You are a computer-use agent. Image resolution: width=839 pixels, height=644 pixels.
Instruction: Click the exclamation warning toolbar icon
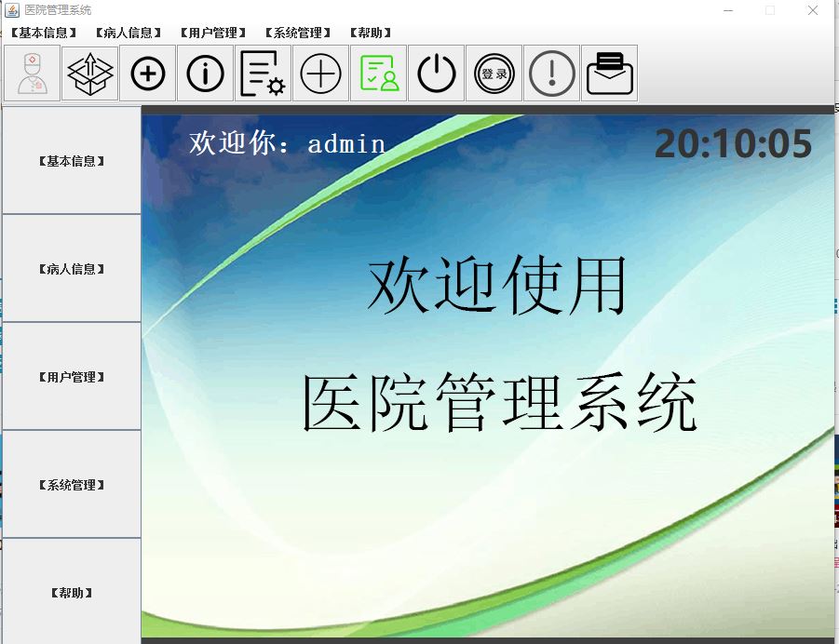click(551, 73)
